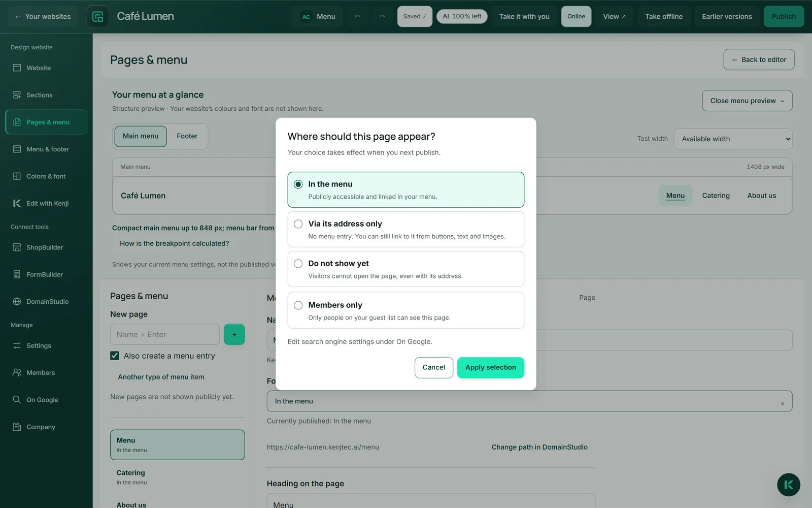812x508 pixels.
Task: Dismiss the dialog with Cancel
Action: tap(434, 368)
